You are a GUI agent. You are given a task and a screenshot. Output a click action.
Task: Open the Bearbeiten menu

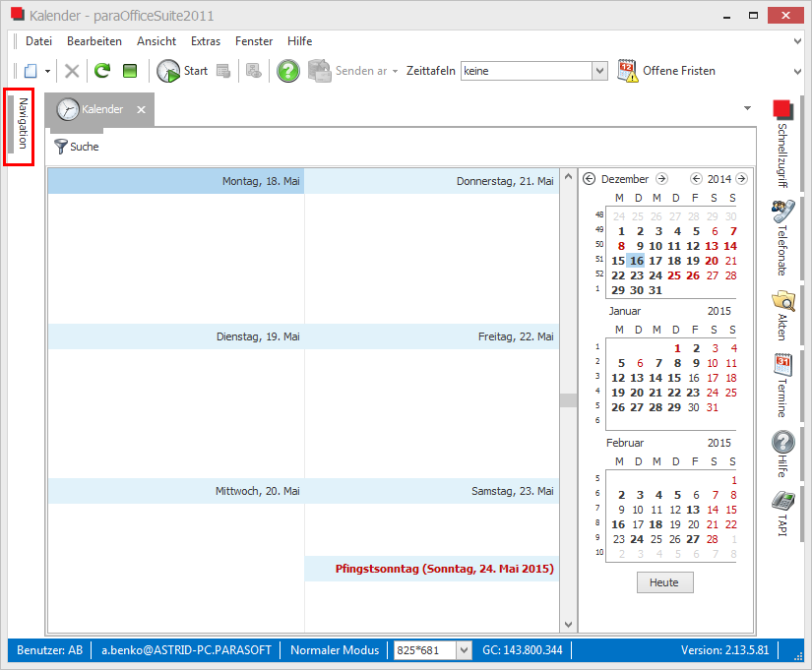point(94,41)
